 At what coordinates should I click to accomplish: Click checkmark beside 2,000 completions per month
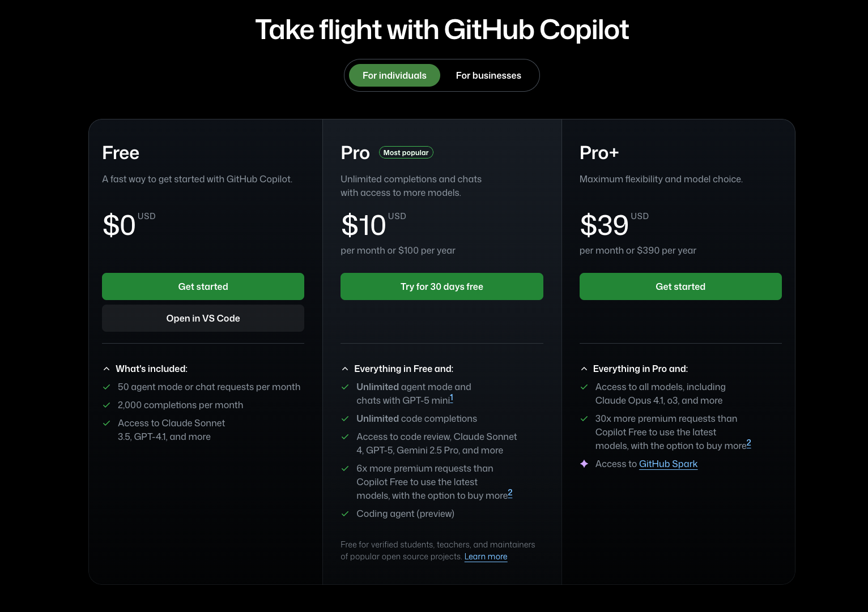click(x=107, y=405)
